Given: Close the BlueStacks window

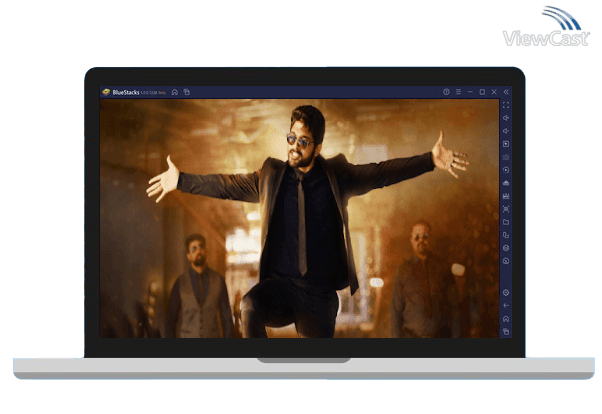Looking at the screenshot, I should pyautogui.click(x=494, y=92).
